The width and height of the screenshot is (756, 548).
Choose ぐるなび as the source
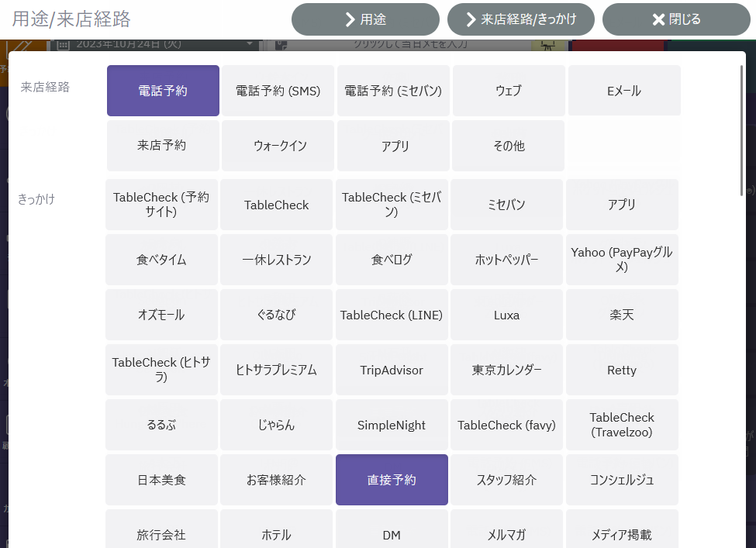[x=276, y=315]
